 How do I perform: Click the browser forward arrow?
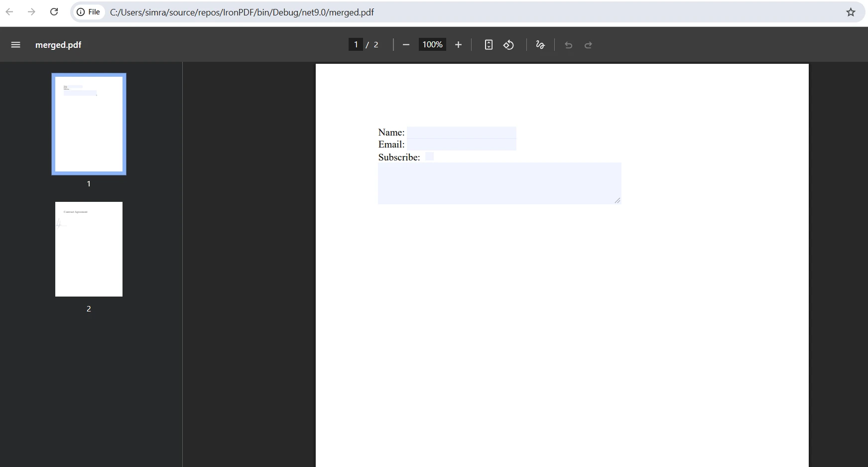(x=31, y=12)
